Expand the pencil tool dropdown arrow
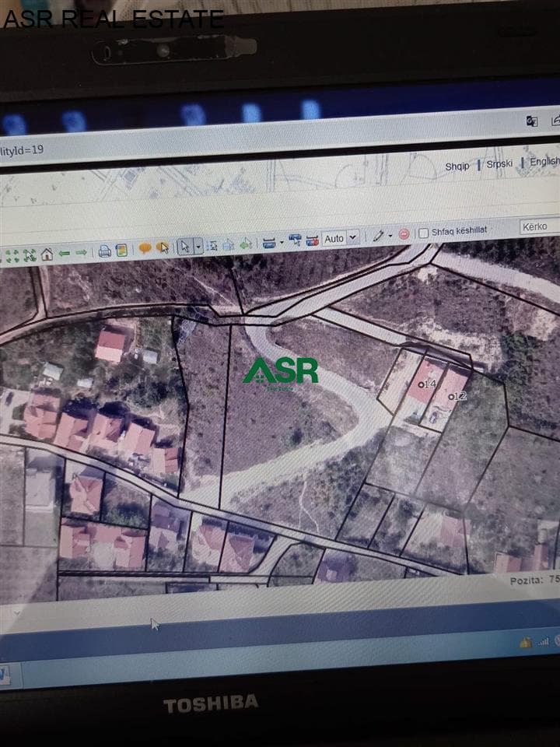This screenshot has width=560, height=747. (x=390, y=235)
